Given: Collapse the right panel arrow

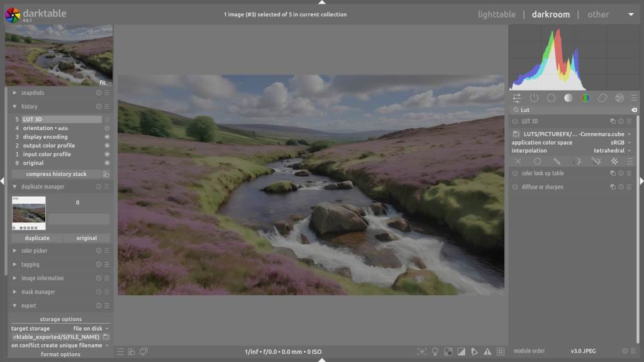Looking at the screenshot, I should click(x=641, y=180).
